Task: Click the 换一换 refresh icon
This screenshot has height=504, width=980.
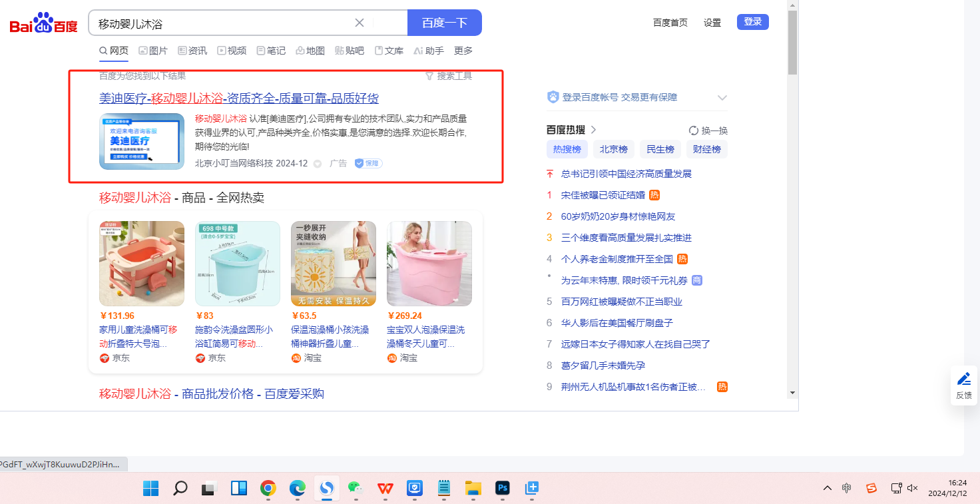Action: pyautogui.click(x=694, y=130)
